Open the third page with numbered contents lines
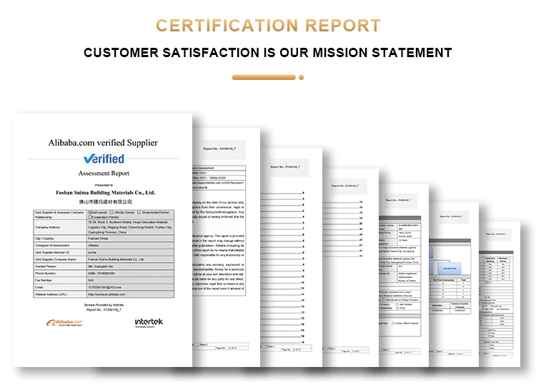 pyautogui.click(x=292, y=258)
